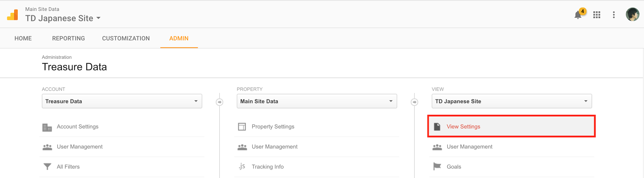
Task: Switch to the Customization tab
Action: pos(126,38)
